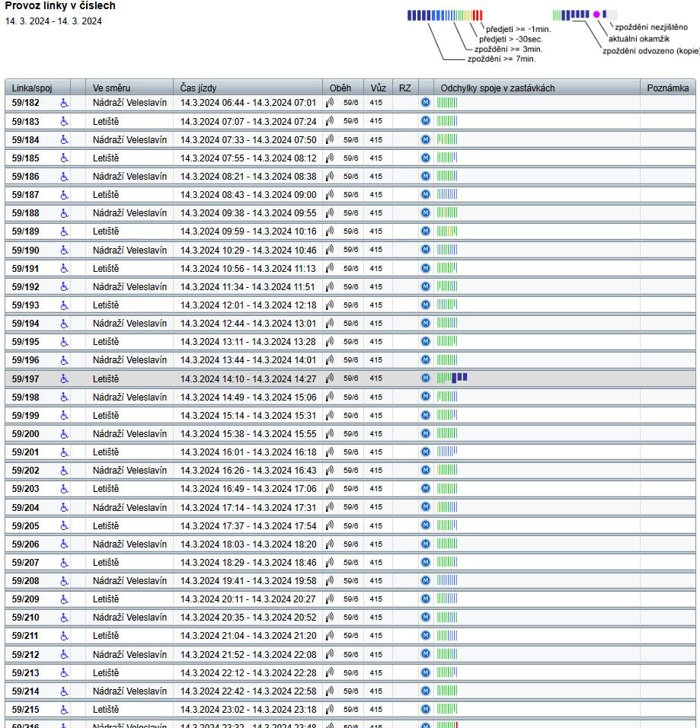Click the wheelchair icon next to 59/195

click(64, 342)
